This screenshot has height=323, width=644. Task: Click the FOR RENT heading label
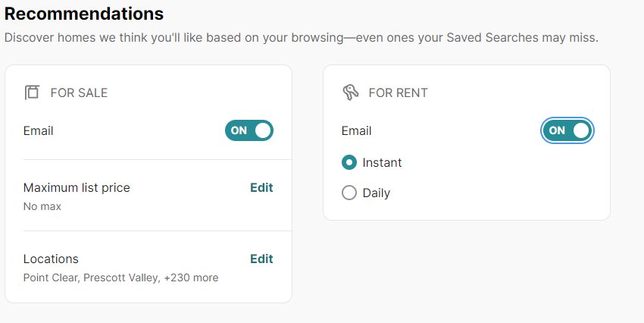tap(398, 93)
